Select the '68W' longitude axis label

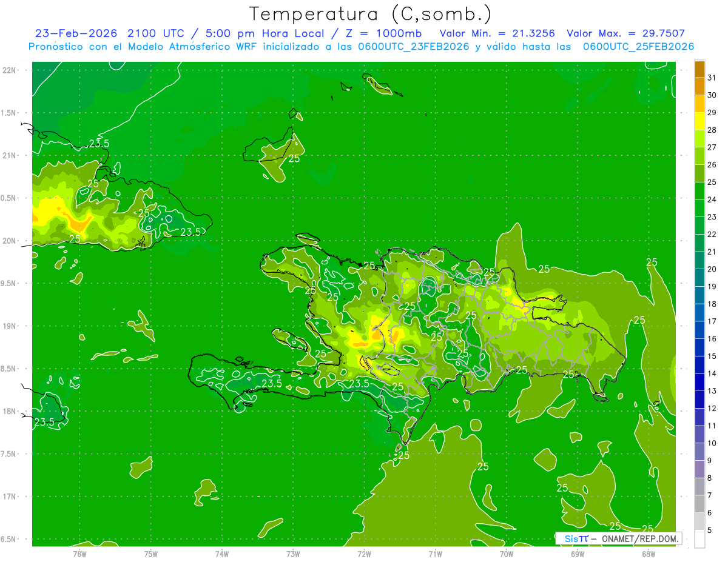point(649,554)
